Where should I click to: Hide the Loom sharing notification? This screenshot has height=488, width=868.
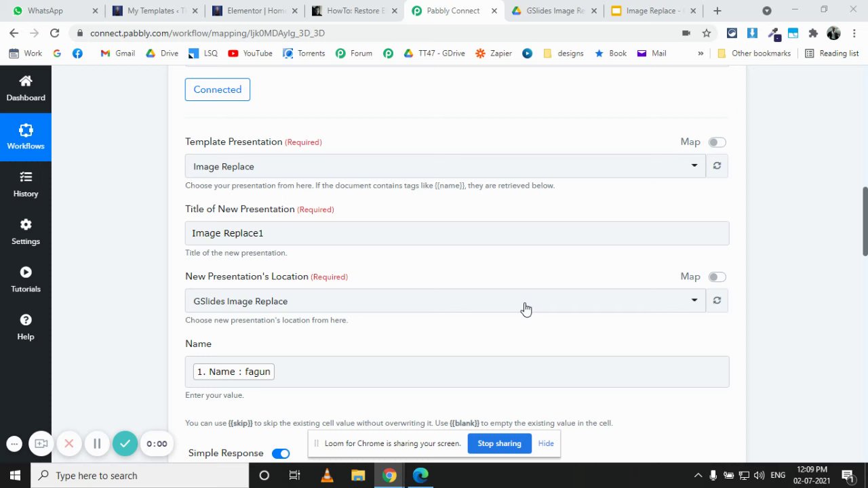click(x=546, y=443)
